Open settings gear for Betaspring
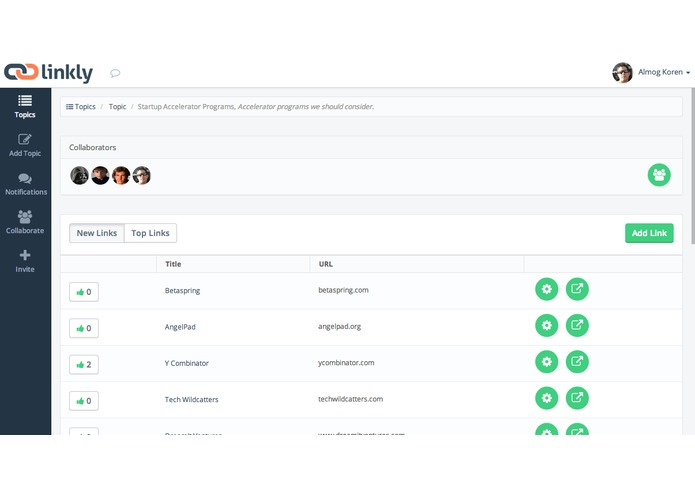Viewport: 695px width, 494px height. [x=547, y=289]
